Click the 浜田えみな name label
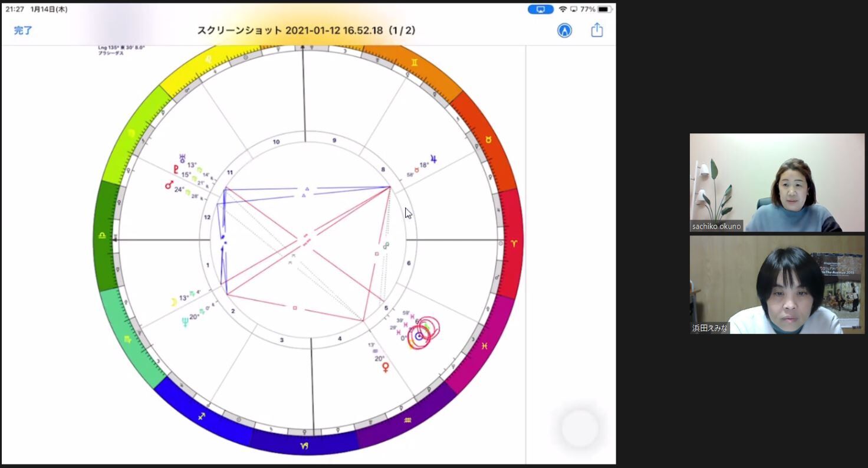868x468 pixels. [710, 328]
